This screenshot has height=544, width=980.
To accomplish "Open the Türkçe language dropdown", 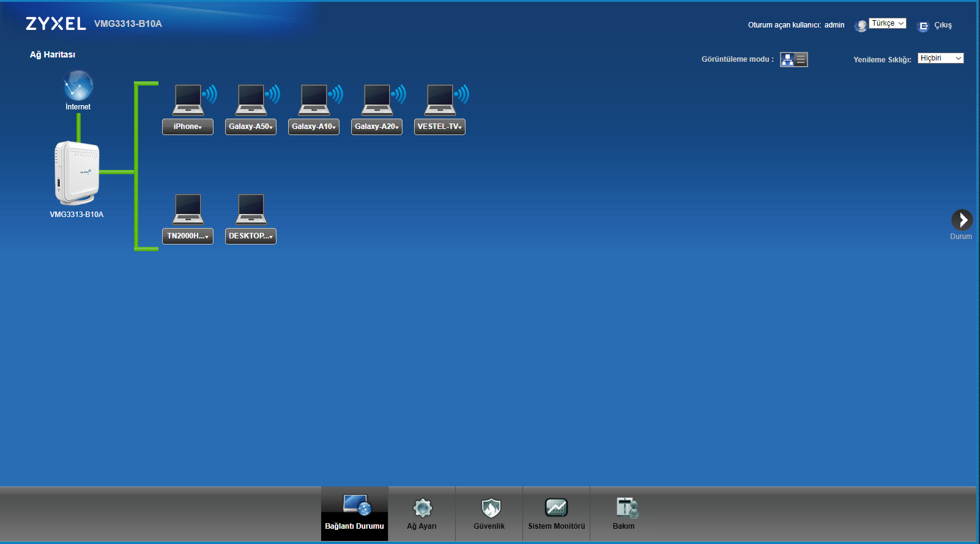I will (x=888, y=23).
